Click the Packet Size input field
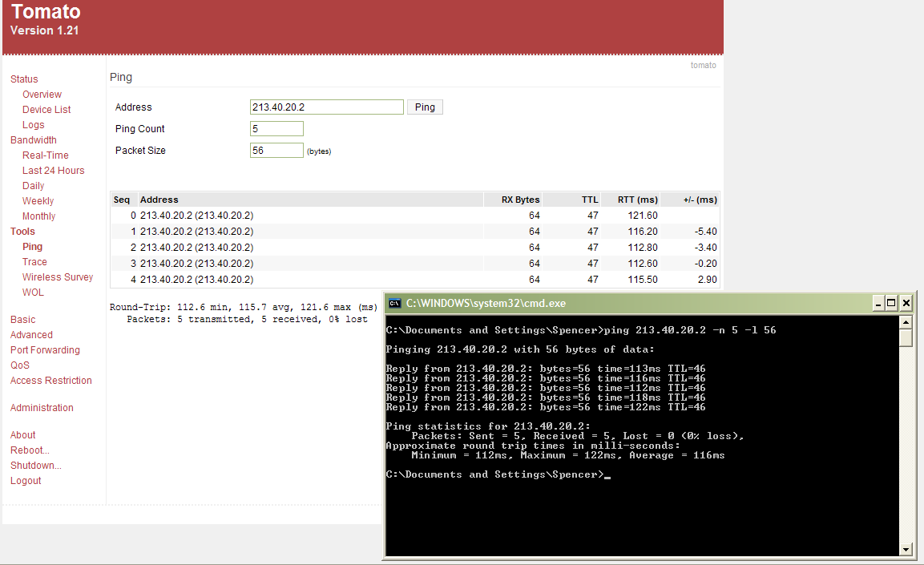Image resolution: width=924 pixels, height=565 pixels. click(x=276, y=151)
